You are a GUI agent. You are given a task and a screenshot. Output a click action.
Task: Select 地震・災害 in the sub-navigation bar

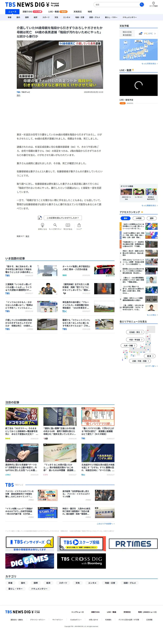click(80, 17)
